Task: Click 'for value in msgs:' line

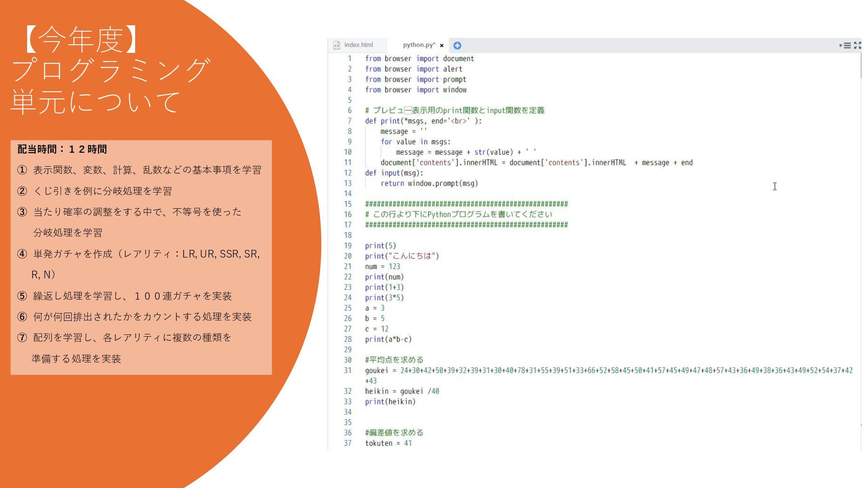Action: coord(415,142)
